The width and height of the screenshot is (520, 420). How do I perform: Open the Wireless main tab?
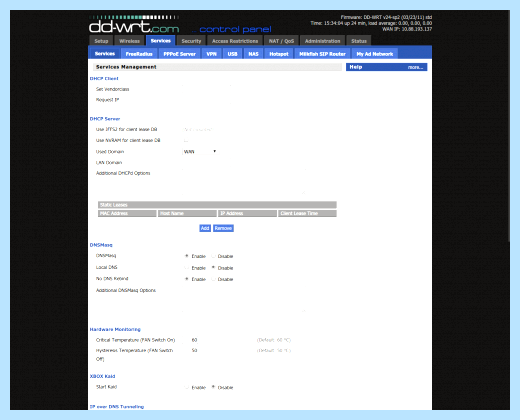coord(129,41)
